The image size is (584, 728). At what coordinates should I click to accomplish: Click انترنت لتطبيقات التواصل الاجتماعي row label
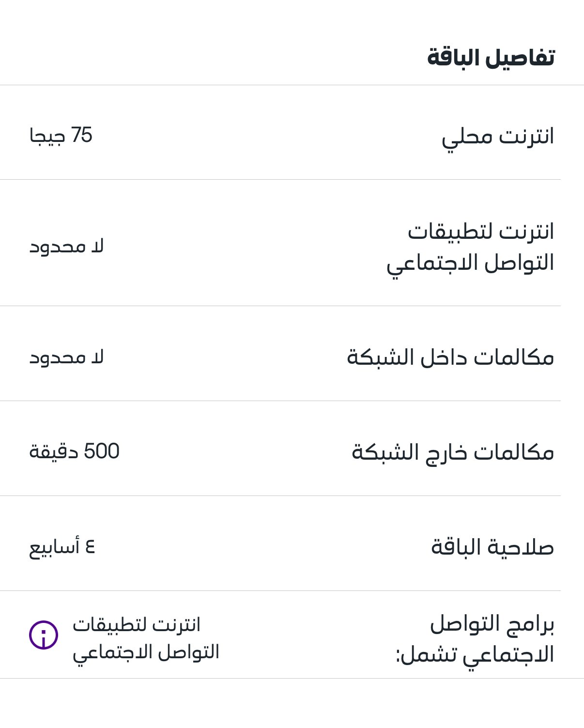click(470, 248)
